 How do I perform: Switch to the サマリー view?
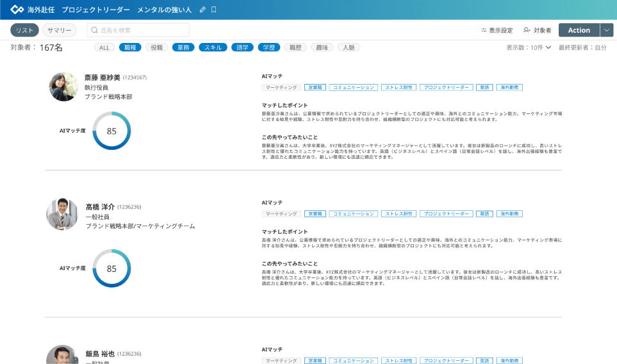coord(60,30)
